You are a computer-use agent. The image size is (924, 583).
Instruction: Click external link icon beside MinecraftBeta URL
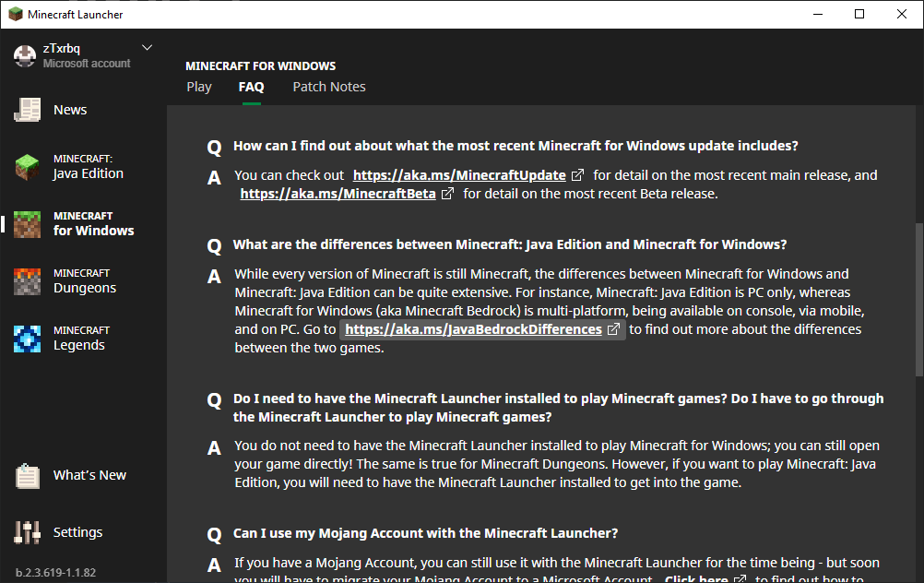(448, 194)
